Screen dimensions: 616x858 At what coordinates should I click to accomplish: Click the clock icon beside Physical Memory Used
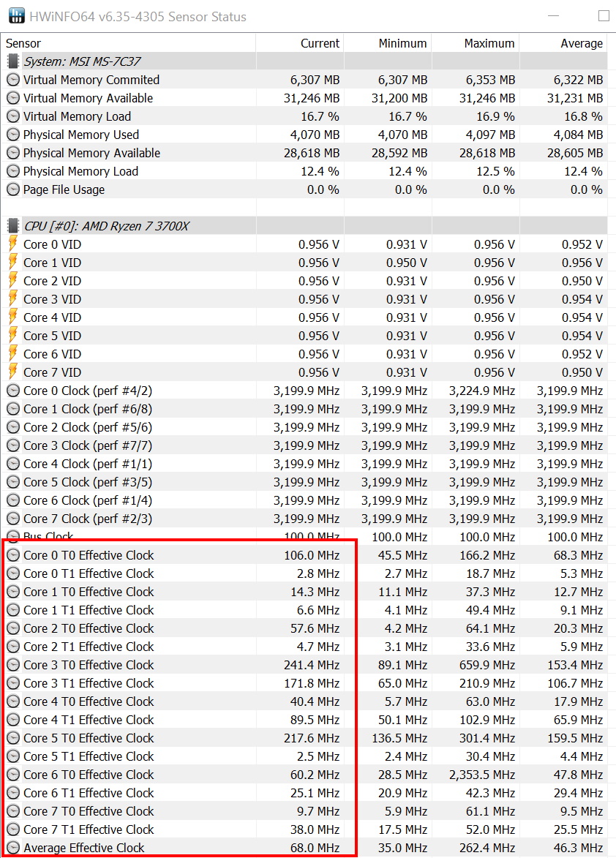[x=13, y=135]
